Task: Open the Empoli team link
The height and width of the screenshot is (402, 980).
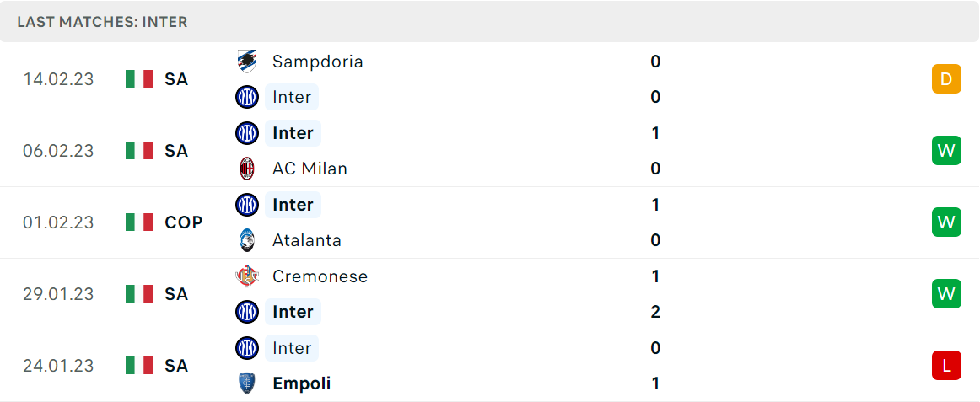Action: [302, 383]
